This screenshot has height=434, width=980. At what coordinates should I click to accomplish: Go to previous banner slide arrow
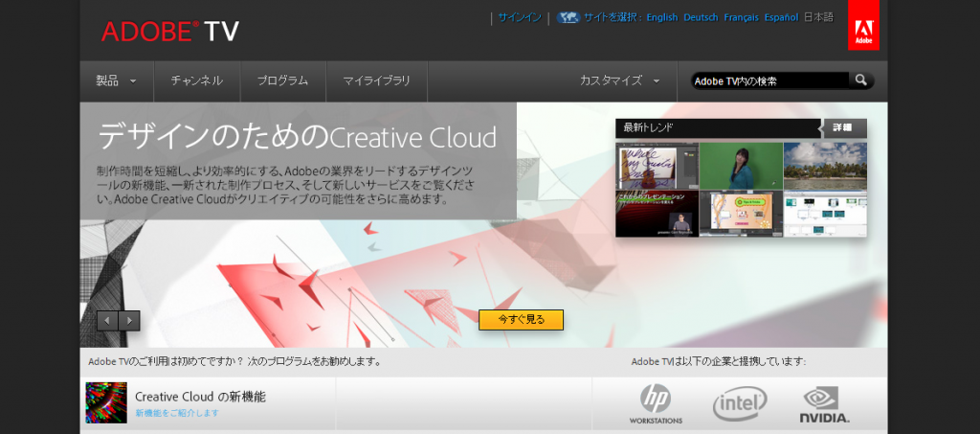[x=107, y=321]
